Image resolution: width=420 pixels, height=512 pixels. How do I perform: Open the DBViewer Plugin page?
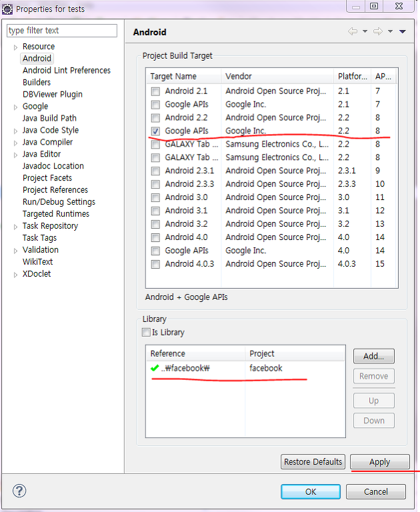pos(53,95)
